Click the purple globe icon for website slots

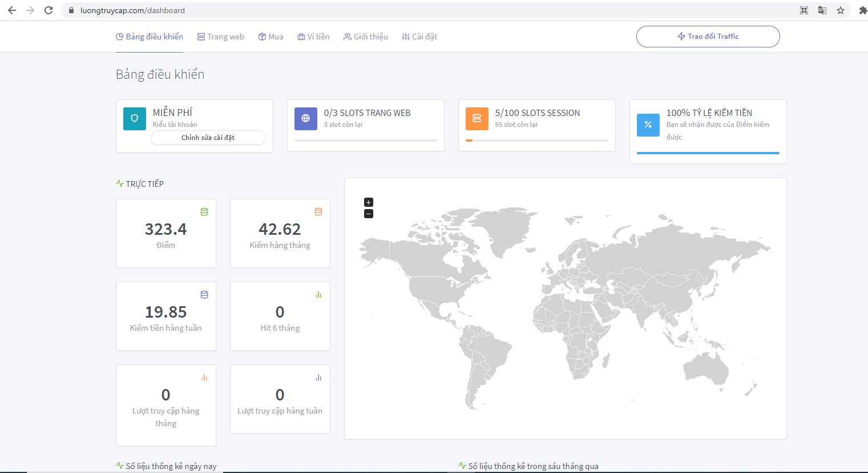click(306, 119)
